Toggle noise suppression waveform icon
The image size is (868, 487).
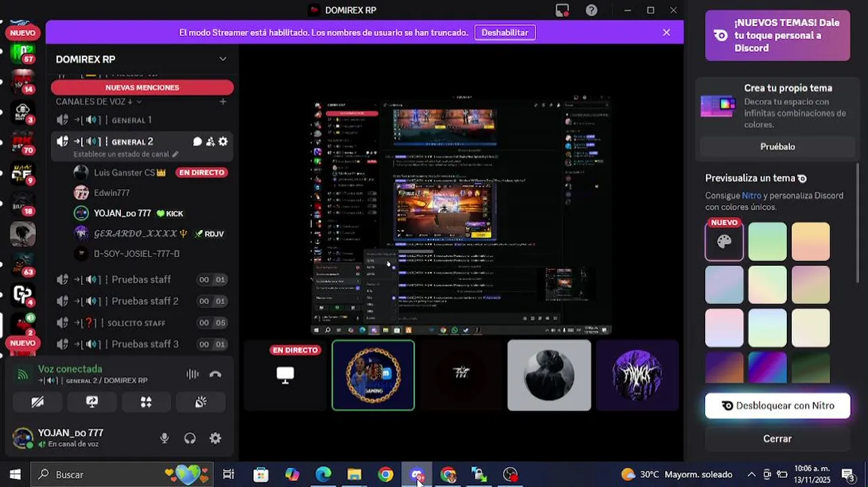click(193, 374)
